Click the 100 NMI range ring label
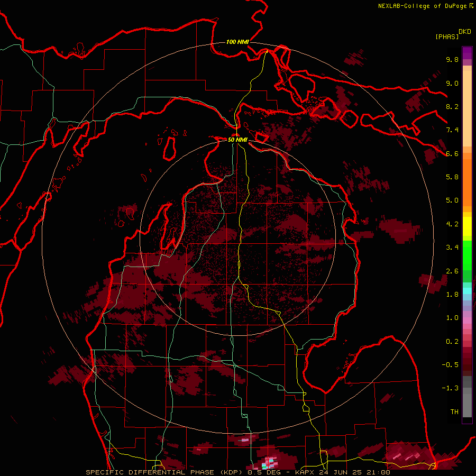 click(x=237, y=42)
